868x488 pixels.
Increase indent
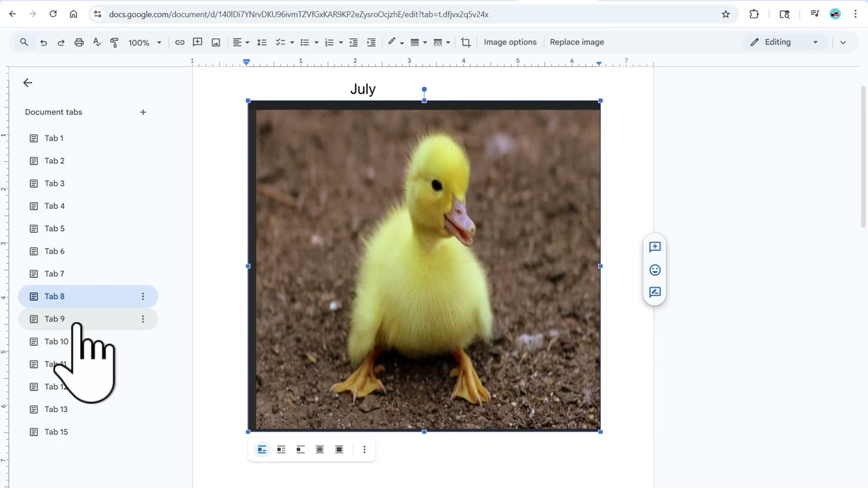(x=371, y=42)
